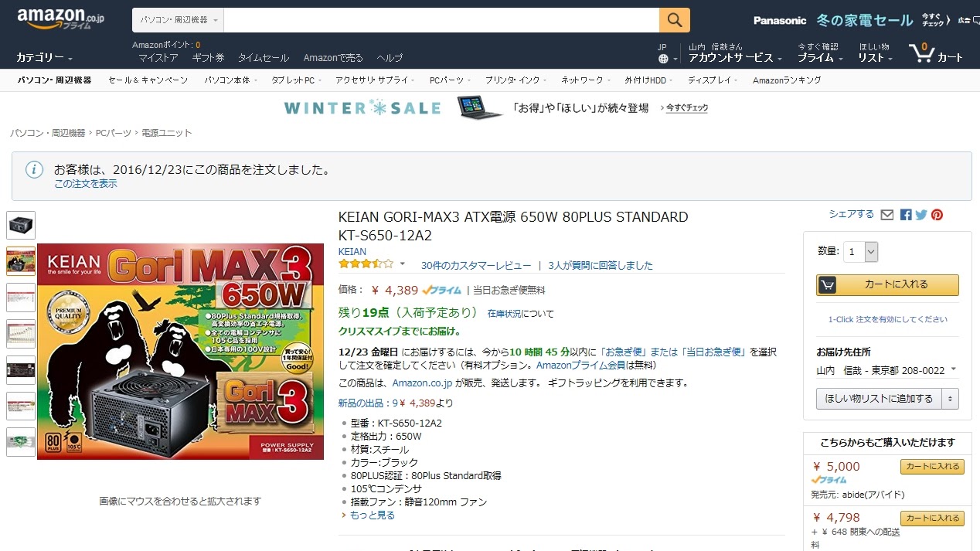This screenshot has width=980, height=551.
Task: Select the third product thumbnail
Action: coord(21,298)
